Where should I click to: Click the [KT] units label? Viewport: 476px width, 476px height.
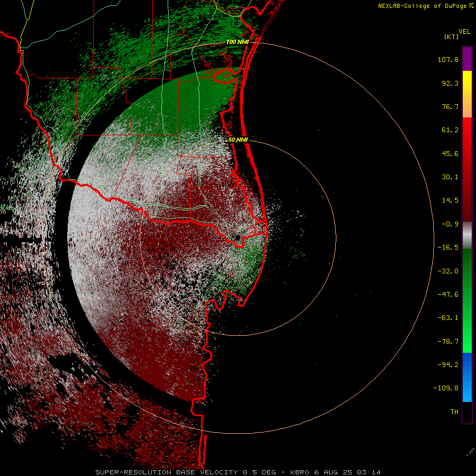pos(452,36)
